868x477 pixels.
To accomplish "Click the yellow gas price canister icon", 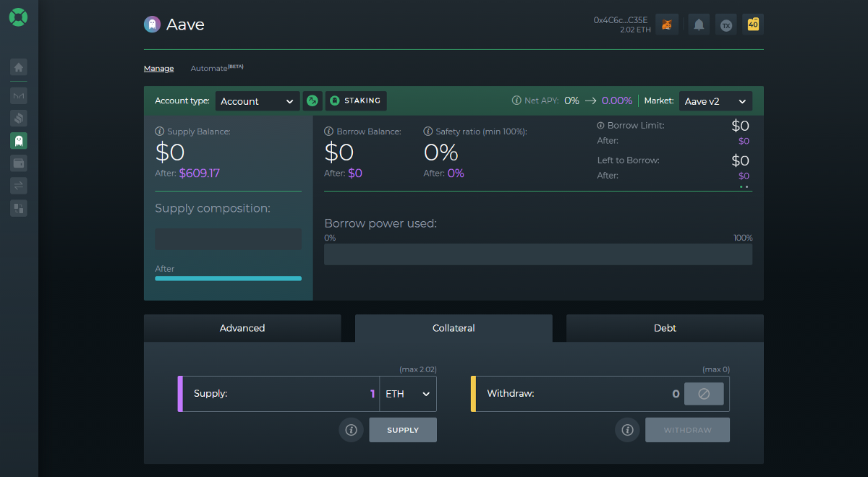I will click(x=753, y=25).
